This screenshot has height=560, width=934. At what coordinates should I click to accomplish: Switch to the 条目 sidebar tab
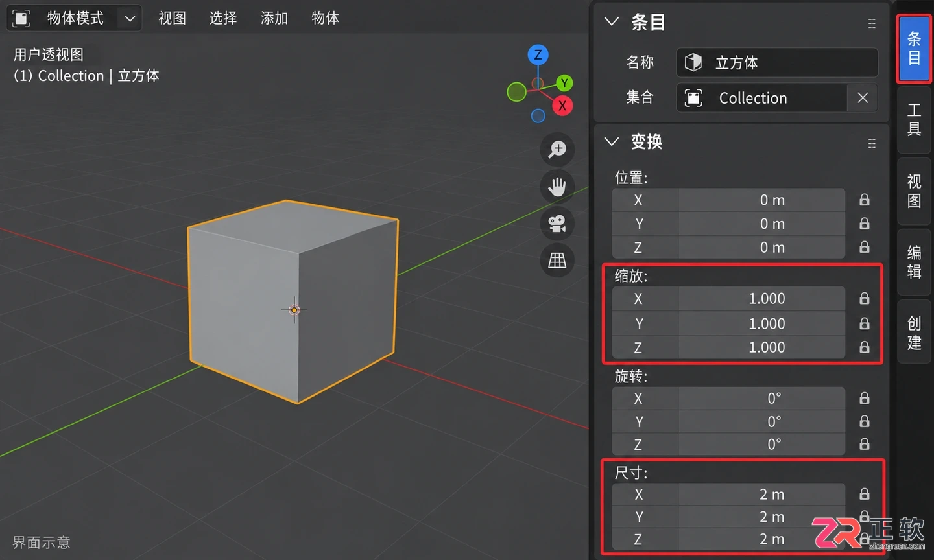[914, 49]
